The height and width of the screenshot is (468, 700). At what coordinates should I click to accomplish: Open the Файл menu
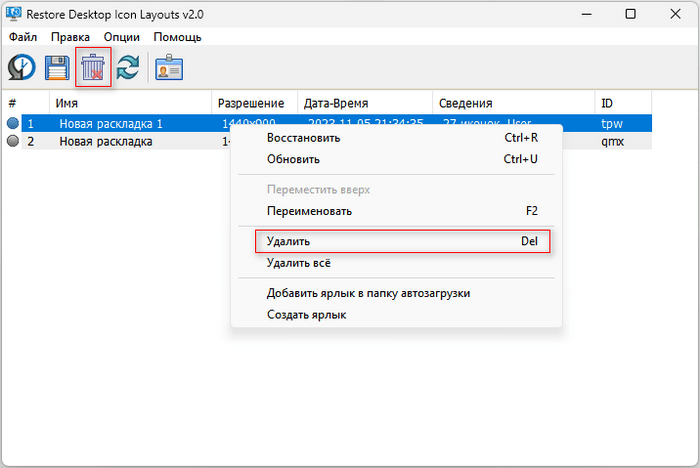(x=23, y=37)
